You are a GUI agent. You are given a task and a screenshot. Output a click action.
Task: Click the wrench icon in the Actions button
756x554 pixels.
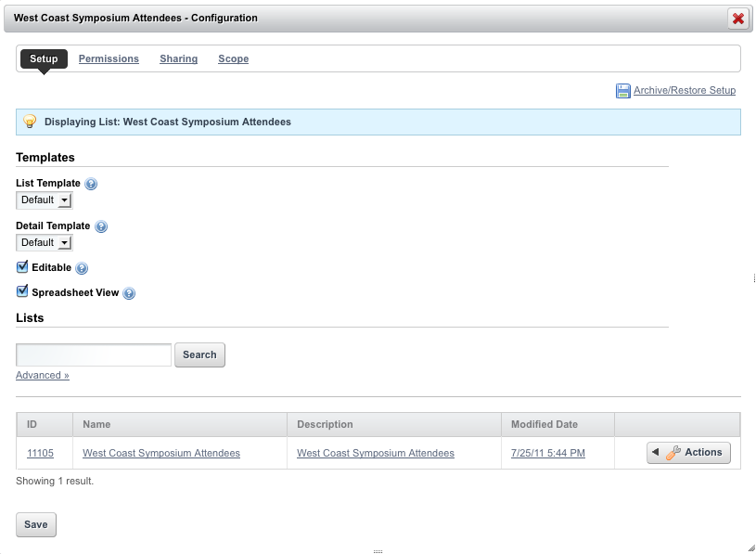coord(673,453)
